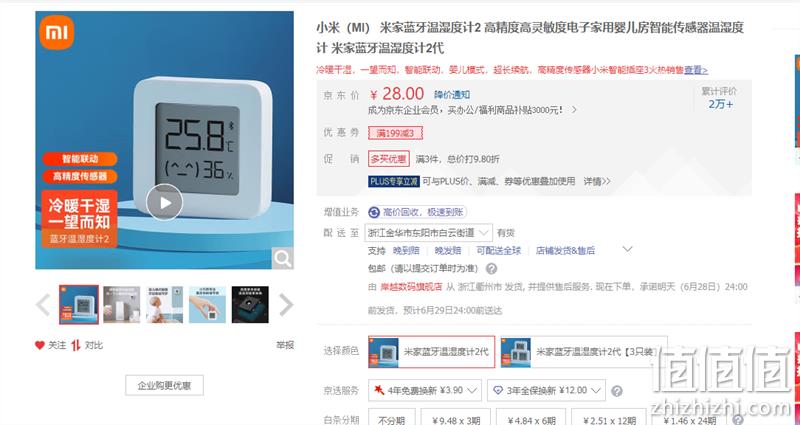Click the 对比 compare icon
Image resolution: width=800 pixels, height=425 pixels.
click(x=76, y=345)
